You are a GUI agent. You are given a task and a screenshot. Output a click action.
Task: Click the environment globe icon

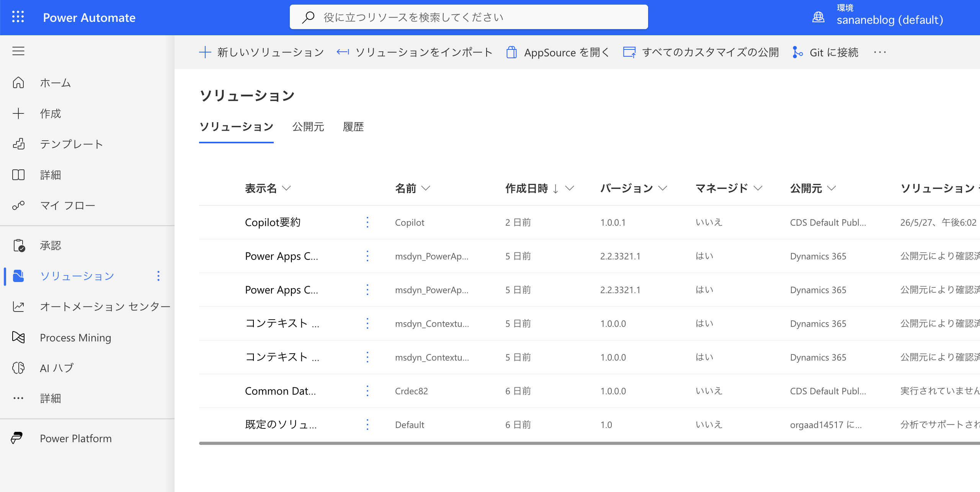818,17
